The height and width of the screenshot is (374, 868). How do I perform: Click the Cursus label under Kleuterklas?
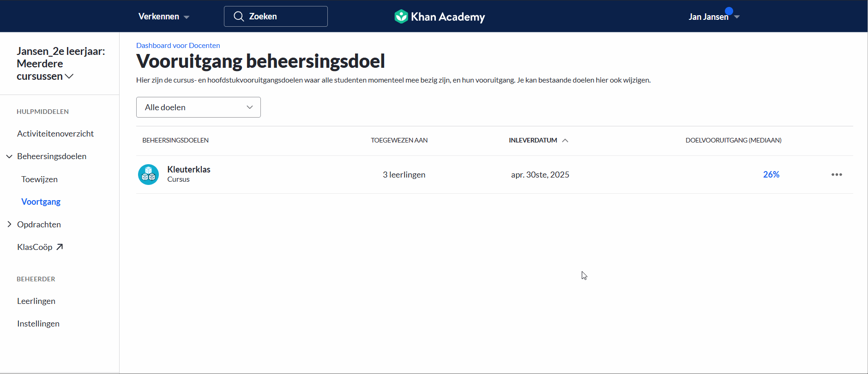(x=178, y=179)
